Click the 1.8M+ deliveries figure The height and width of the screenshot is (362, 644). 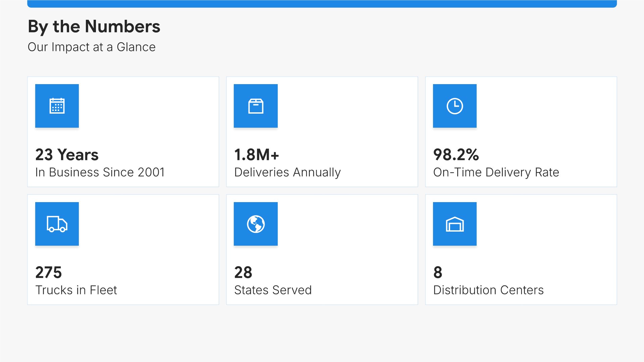point(257,155)
